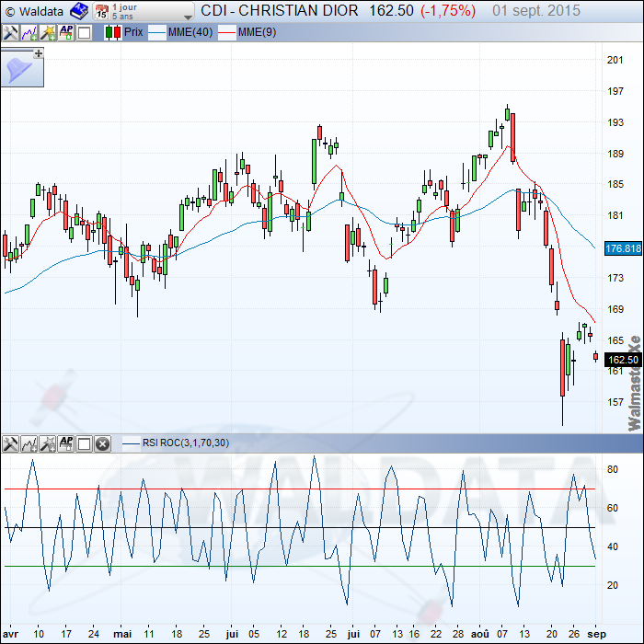Click the avr month label on time axis

10,634
